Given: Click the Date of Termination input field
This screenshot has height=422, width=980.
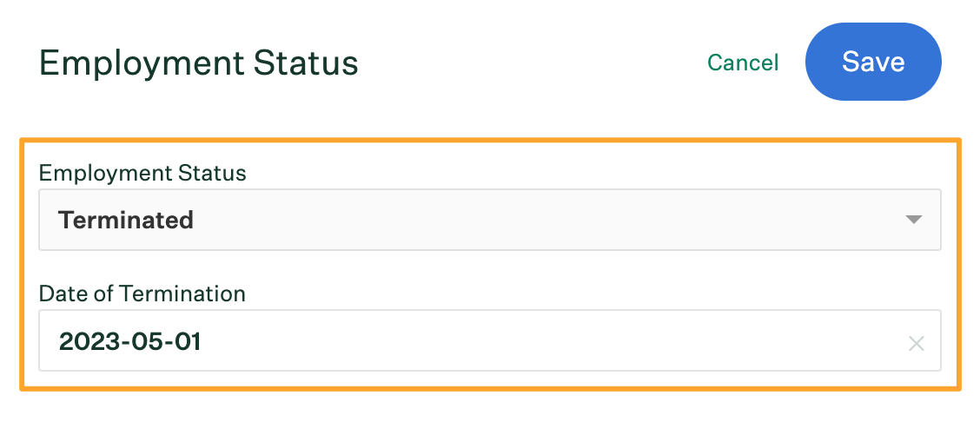Looking at the screenshot, I should (490, 340).
